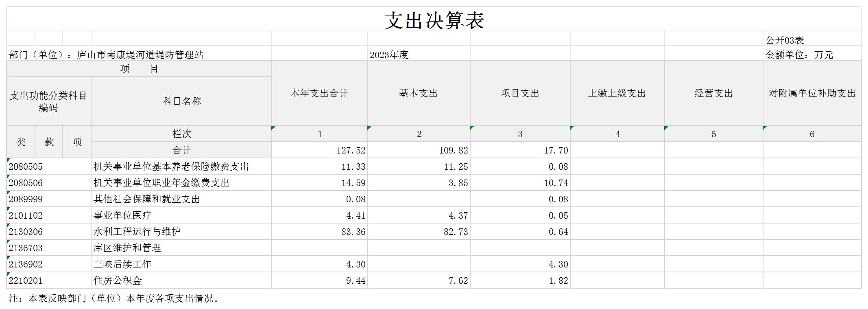The image size is (868, 309).
Task: Select the 支出功能分类科目编码 header cell
Action: 48,101
